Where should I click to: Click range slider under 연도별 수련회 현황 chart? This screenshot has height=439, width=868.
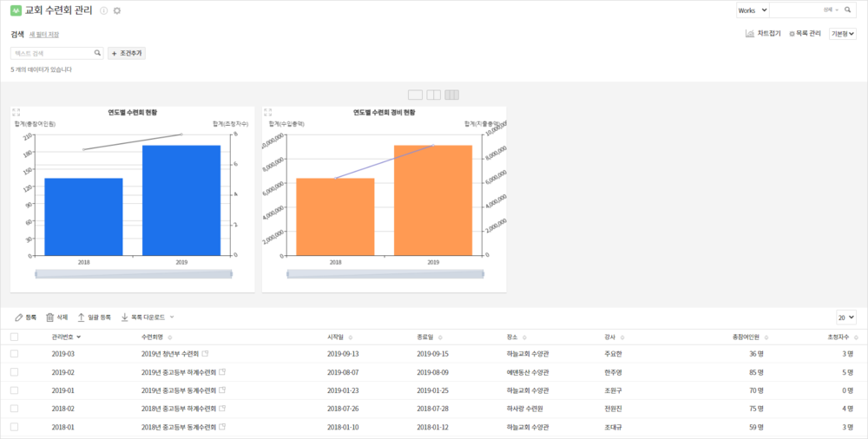pos(134,274)
